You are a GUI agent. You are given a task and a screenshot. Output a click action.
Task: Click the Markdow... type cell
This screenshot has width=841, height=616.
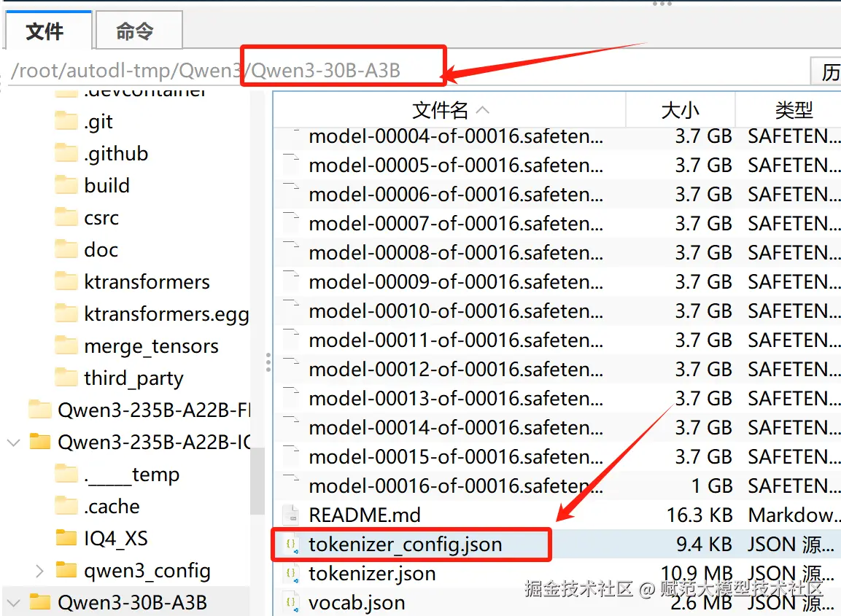pos(794,515)
